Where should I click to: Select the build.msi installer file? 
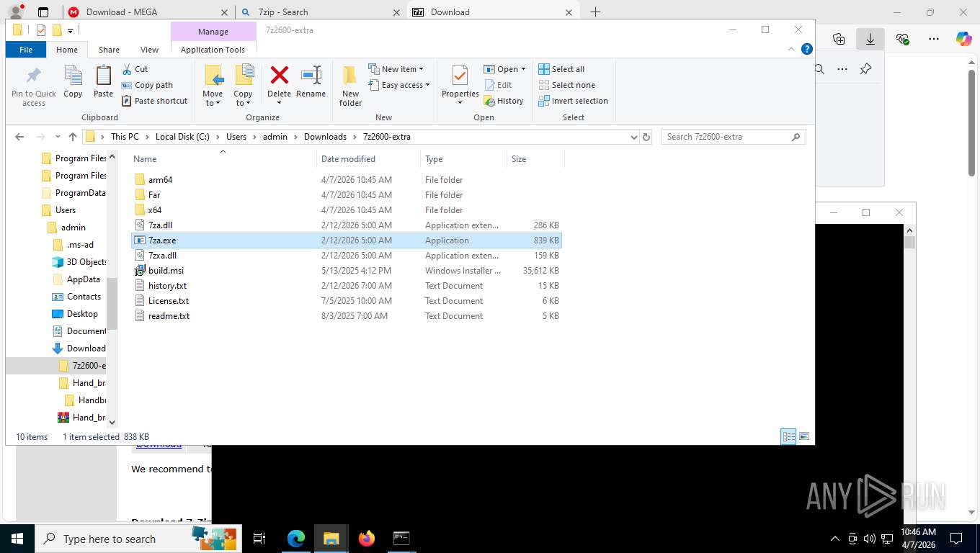tap(346, 271)
